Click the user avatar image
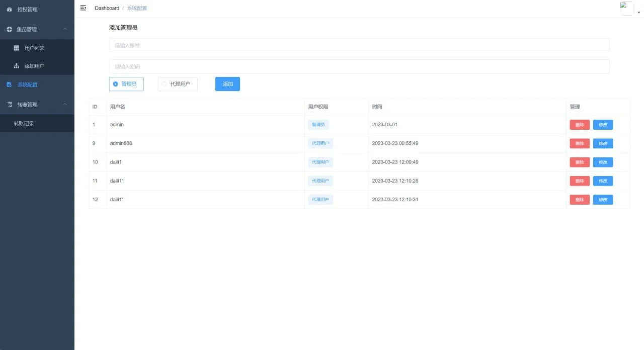Screen dimensions: 644x350 pyautogui.click(x=626, y=8)
